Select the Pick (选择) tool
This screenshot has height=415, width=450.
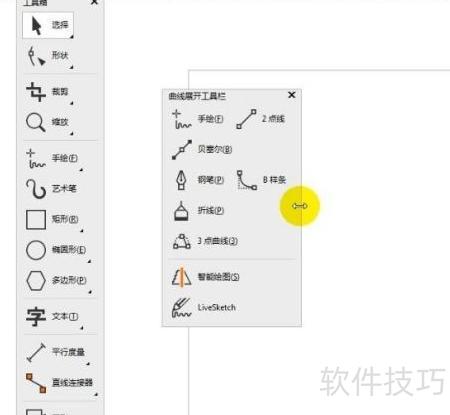coord(48,25)
